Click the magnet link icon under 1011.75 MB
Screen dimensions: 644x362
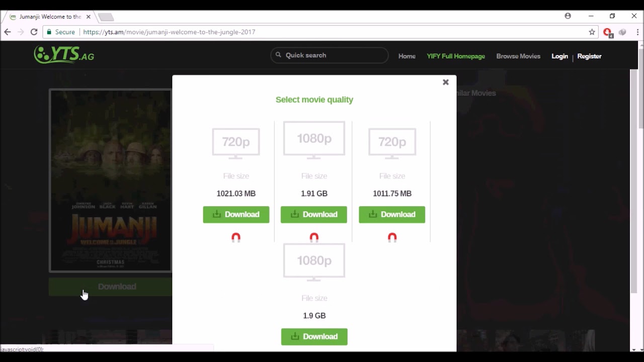392,237
